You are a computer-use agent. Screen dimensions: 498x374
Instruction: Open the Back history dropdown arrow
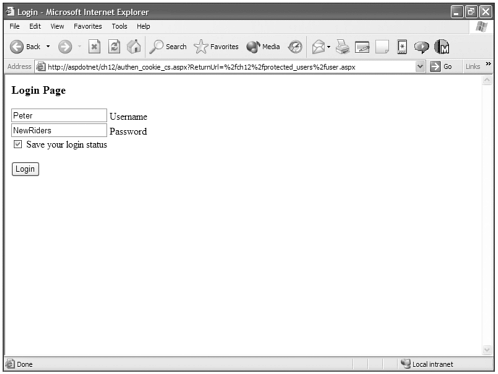point(48,46)
